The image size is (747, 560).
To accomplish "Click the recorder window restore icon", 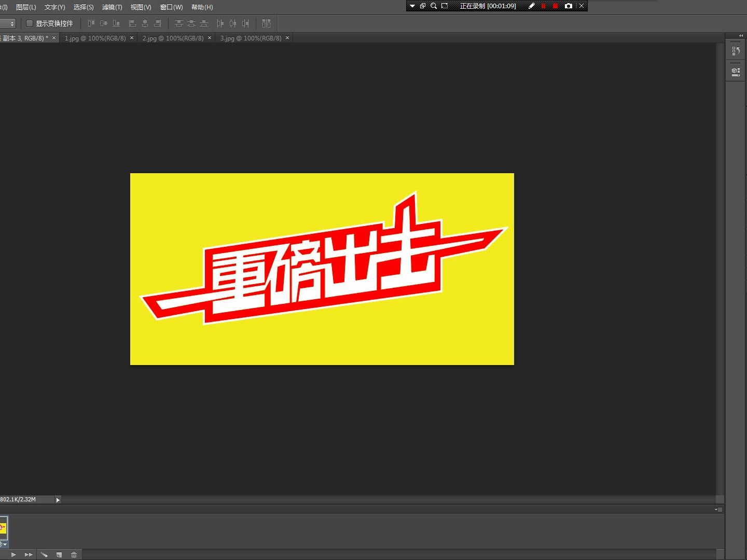I will (x=423, y=6).
